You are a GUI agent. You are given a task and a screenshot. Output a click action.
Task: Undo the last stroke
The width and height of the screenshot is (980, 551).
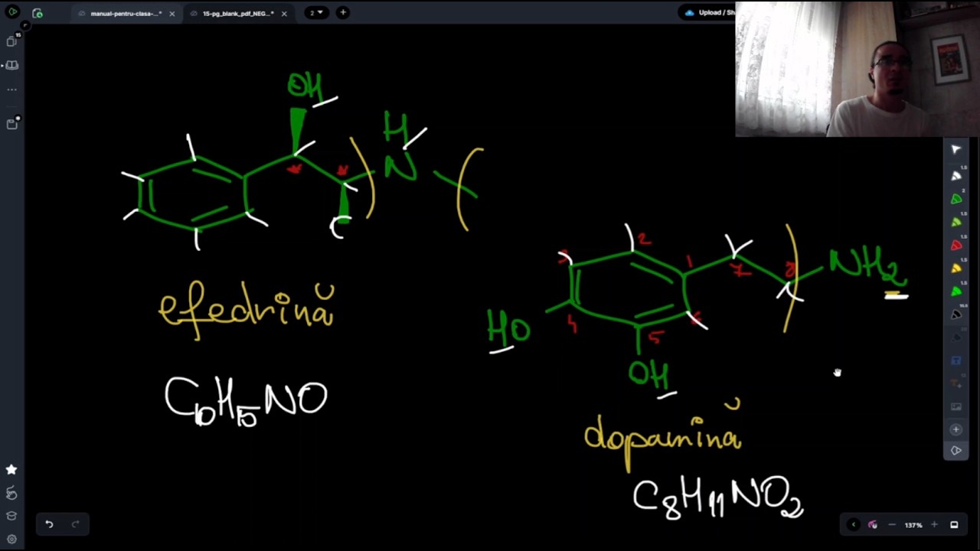pos(49,524)
